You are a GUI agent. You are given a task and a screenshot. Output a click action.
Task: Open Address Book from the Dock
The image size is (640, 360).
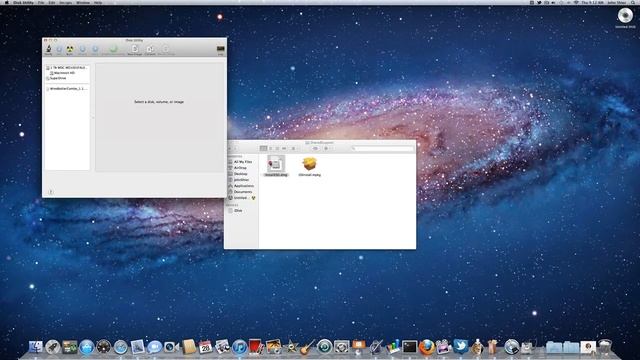coord(189,347)
